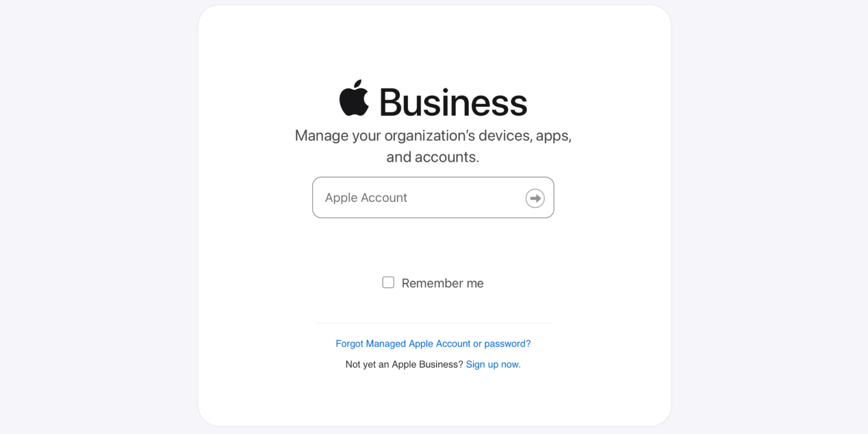Click blank area at top of sign-in card

tap(434, 38)
